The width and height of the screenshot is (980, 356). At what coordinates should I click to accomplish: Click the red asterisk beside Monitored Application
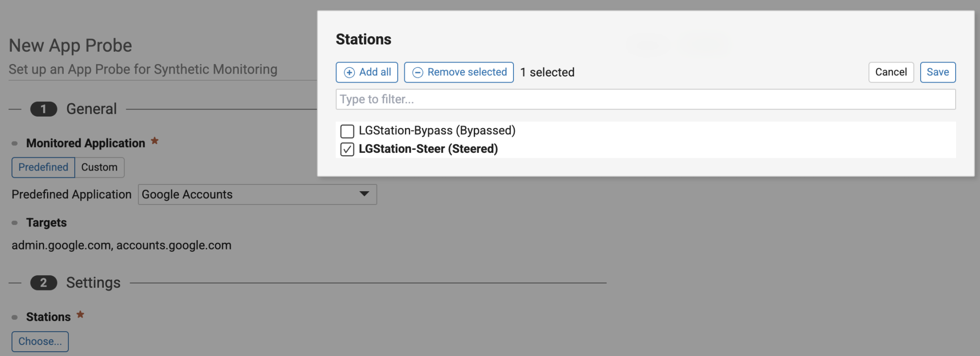click(x=155, y=141)
